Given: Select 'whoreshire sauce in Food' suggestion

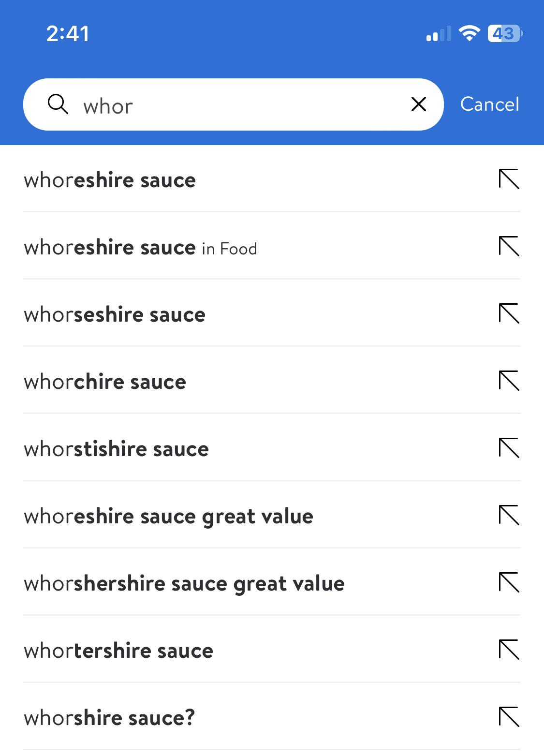Looking at the screenshot, I should pyautogui.click(x=141, y=248).
